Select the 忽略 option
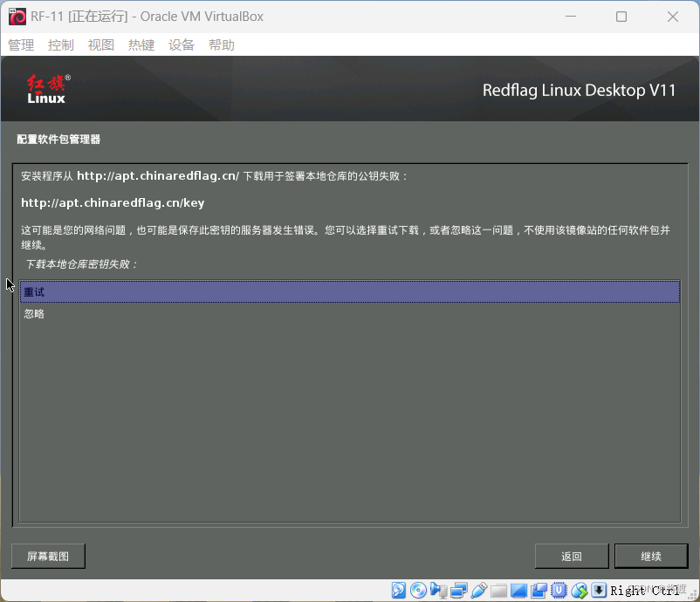The width and height of the screenshot is (700, 602). point(350,314)
